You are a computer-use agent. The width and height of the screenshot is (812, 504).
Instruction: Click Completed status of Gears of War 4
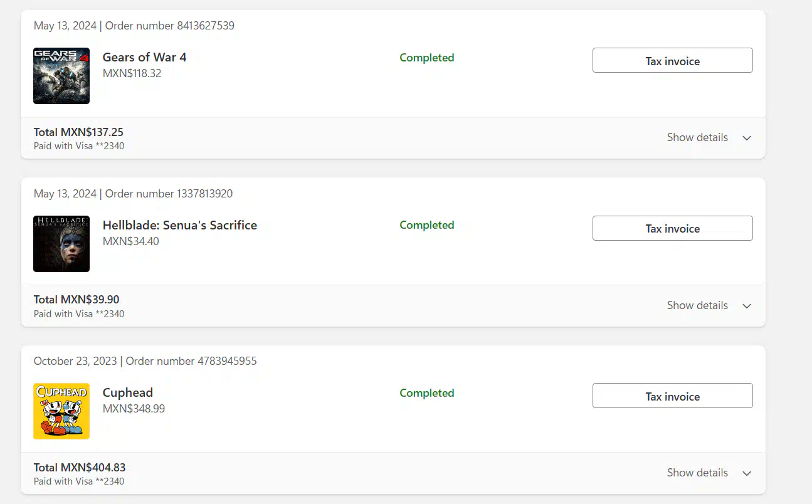[427, 58]
